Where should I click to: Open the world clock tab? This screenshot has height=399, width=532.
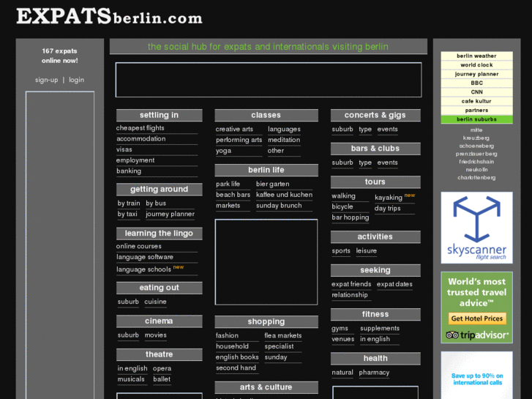476,65
